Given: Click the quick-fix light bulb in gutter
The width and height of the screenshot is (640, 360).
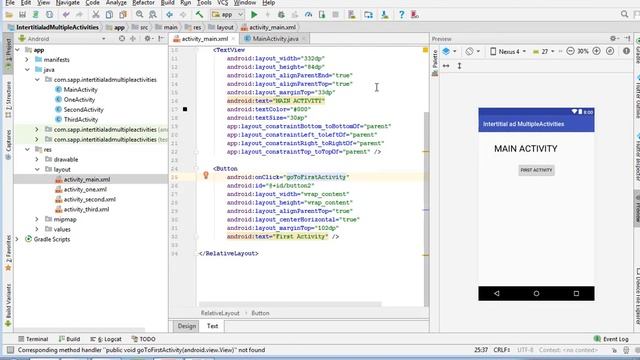Looking at the screenshot, I should pos(206,176).
